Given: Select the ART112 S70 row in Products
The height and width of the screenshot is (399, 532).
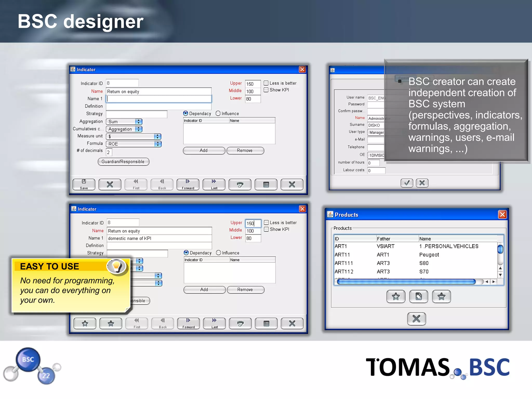Looking at the screenshot, I should pos(416,271).
